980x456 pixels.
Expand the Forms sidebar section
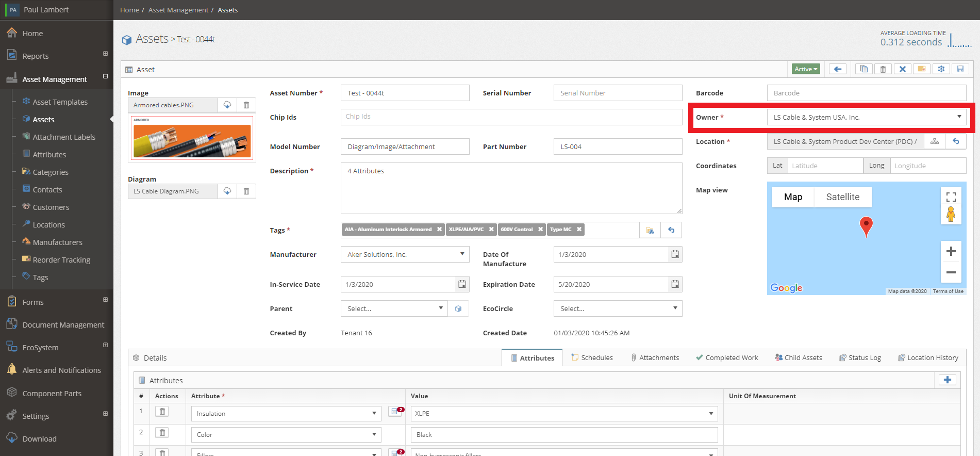(105, 300)
